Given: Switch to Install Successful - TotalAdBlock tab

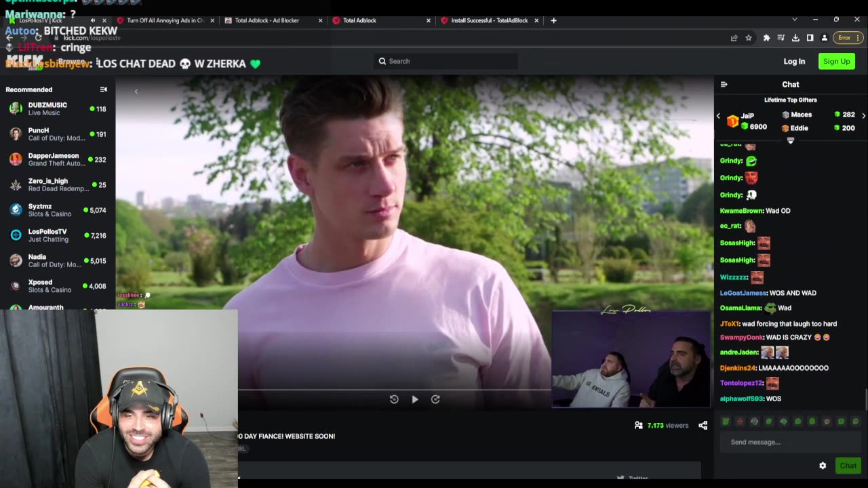Looking at the screenshot, I should 490,20.
